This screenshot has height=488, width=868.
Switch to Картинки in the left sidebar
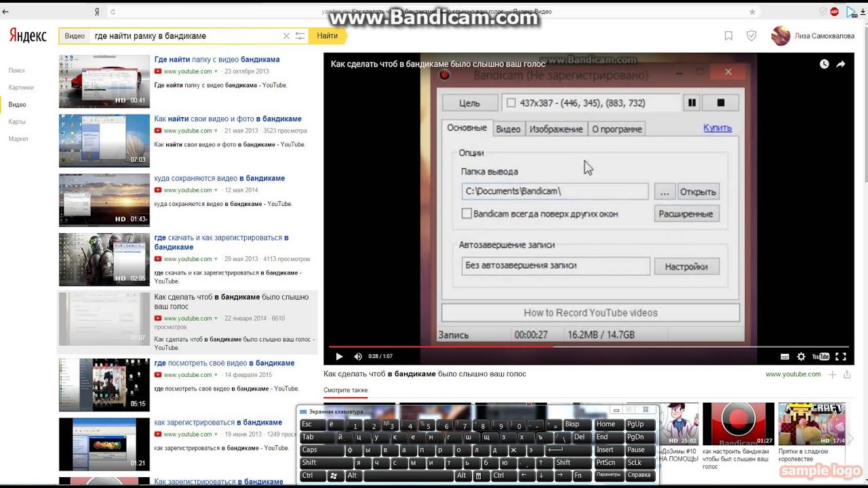pyautogui.click(x=21, y=87)
